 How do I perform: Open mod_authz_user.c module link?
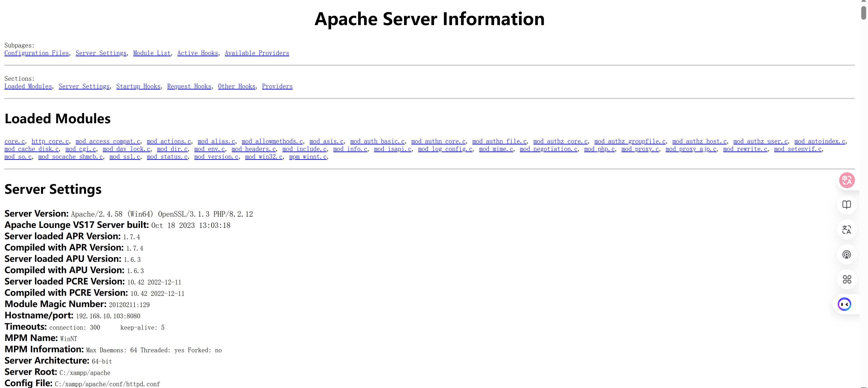click(760, 141)
